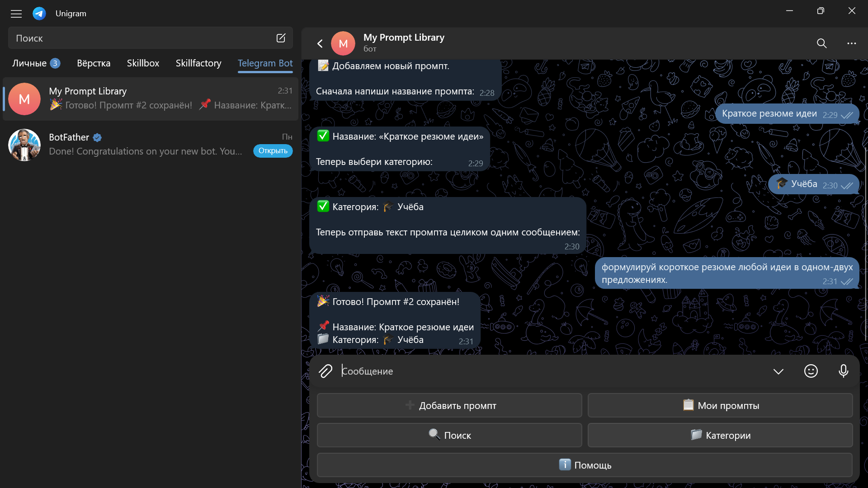Open My Prompt Library avatar in header

(343, 43)
